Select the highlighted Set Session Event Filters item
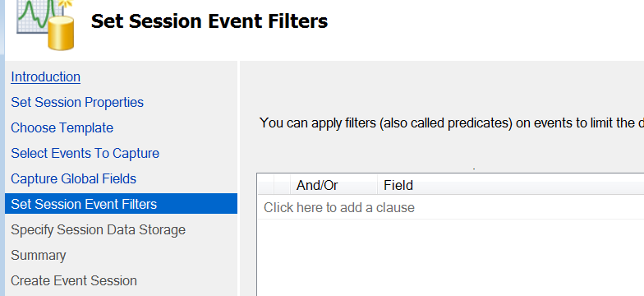Image resolution: width=644 pixels, height=296 pixels. pos(122,204)
